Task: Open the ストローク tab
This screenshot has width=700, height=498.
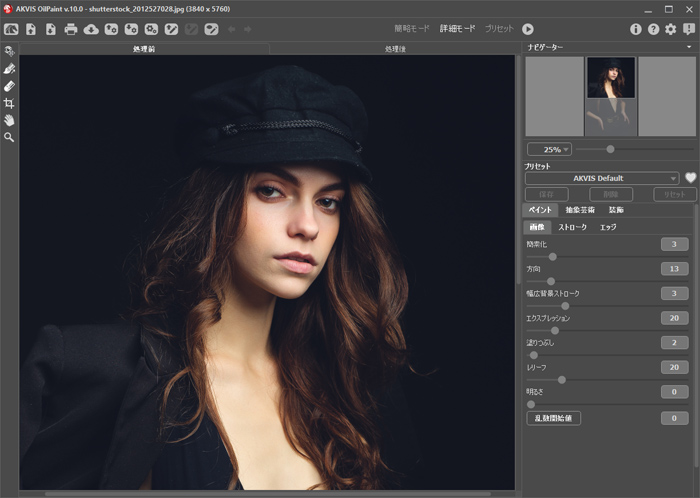Action: click(573, 227)
